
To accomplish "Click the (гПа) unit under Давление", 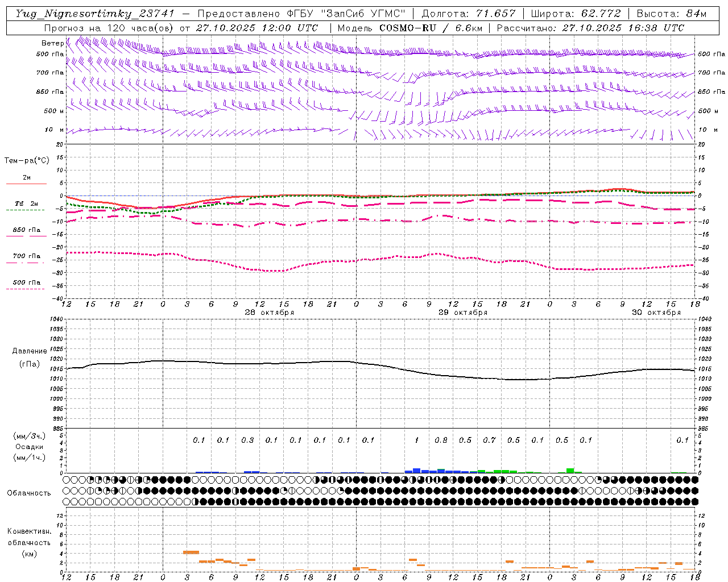I will pos(30,364).
